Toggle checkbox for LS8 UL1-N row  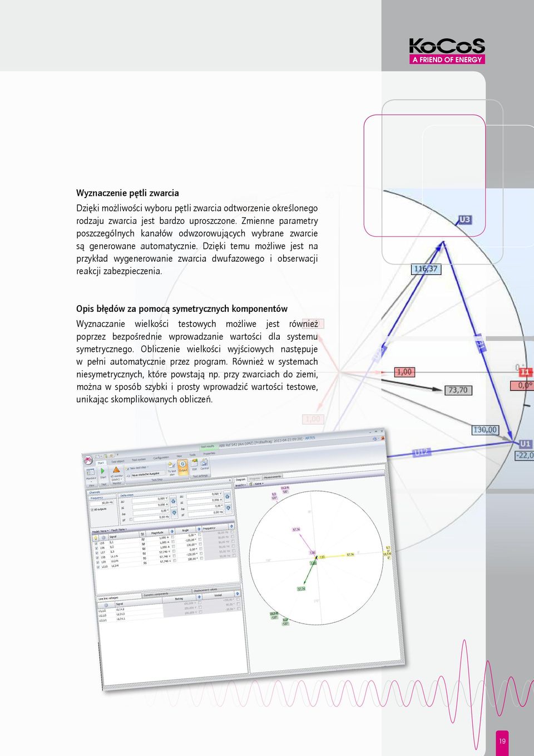pos(97,557)
